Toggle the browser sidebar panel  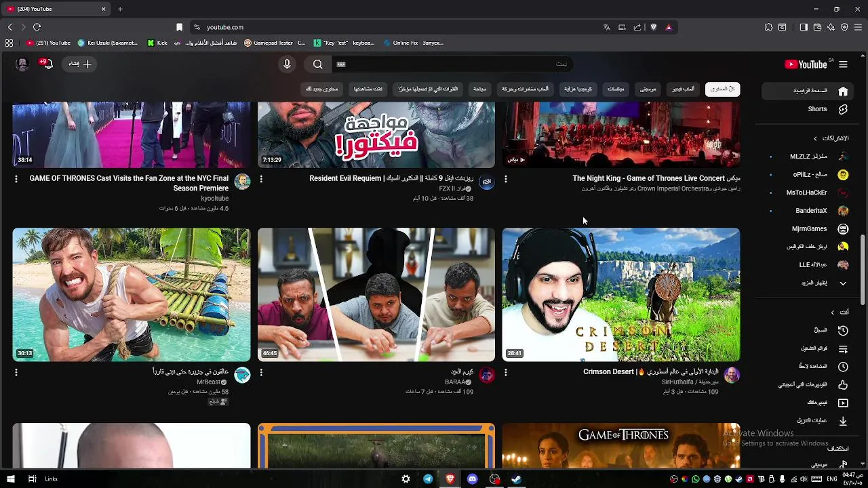pos(804,27)
